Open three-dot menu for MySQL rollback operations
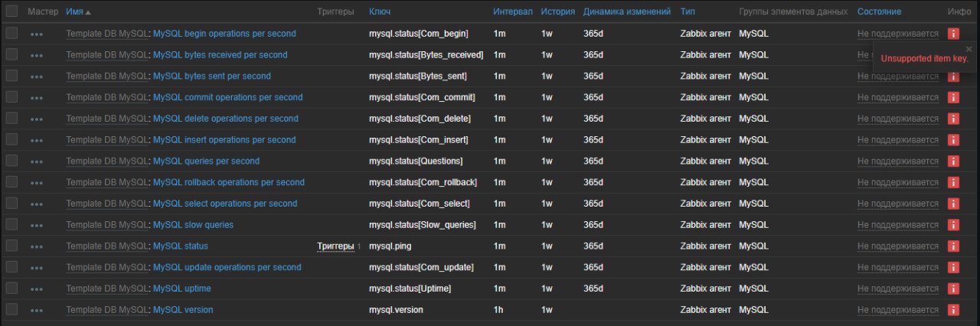The image size is (980, 326). click(x=37, y=182)
